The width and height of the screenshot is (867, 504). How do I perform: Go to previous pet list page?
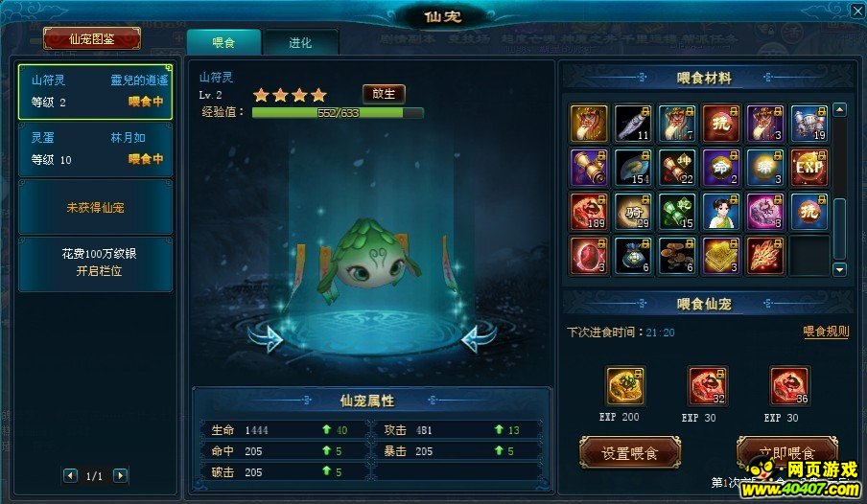[70, 475]
